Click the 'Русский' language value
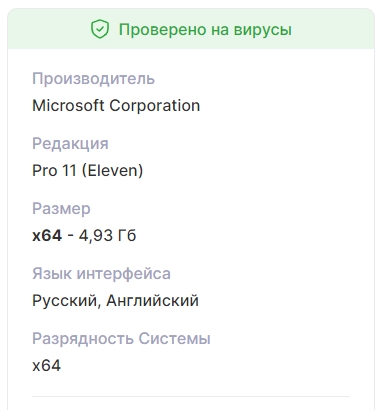 click(x=66, y=301)
